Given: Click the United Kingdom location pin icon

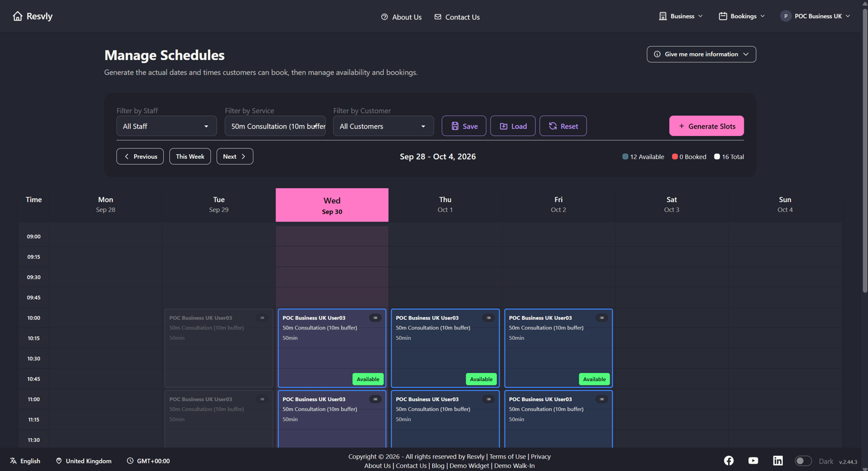Looking at the screenshot, I should pyautogui.click(x=59, y=461).
